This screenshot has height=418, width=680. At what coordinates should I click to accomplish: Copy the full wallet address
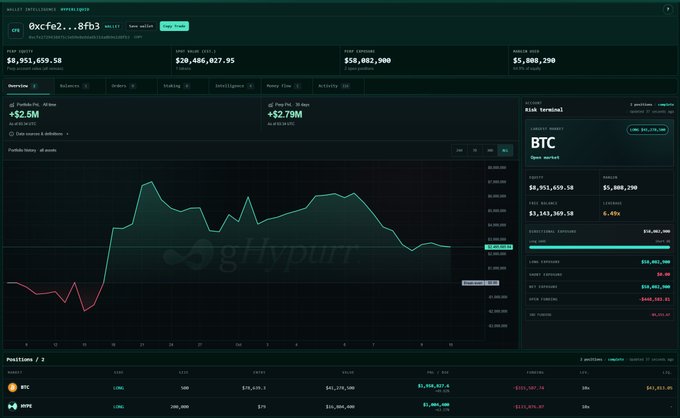[138, 37]
